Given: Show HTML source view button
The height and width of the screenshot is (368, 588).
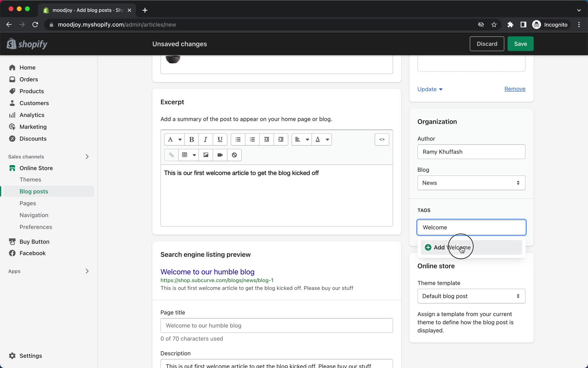Looking at the screenshot, I should tap(382, 140).
